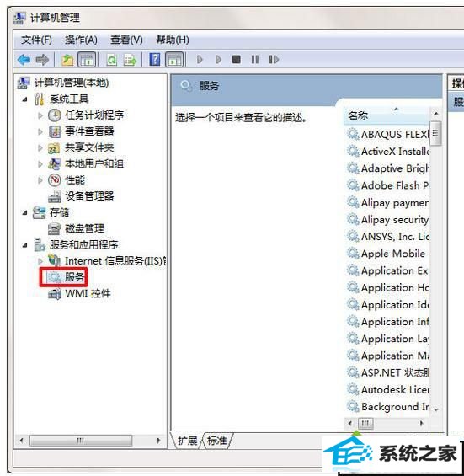Switch to the 标准 tab

(217, 441)
